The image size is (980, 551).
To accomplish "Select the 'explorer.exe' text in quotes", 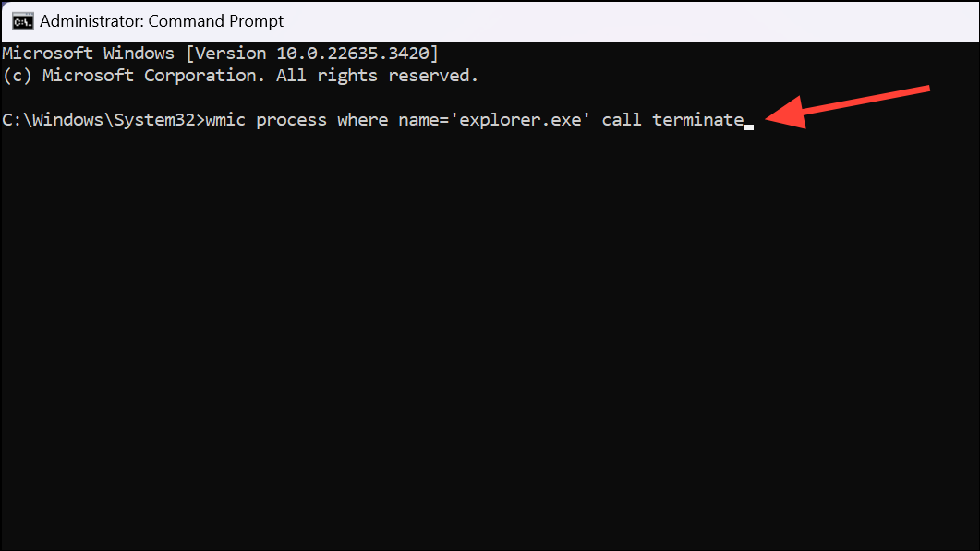I will pyautogui.click(x=523, y=119).
